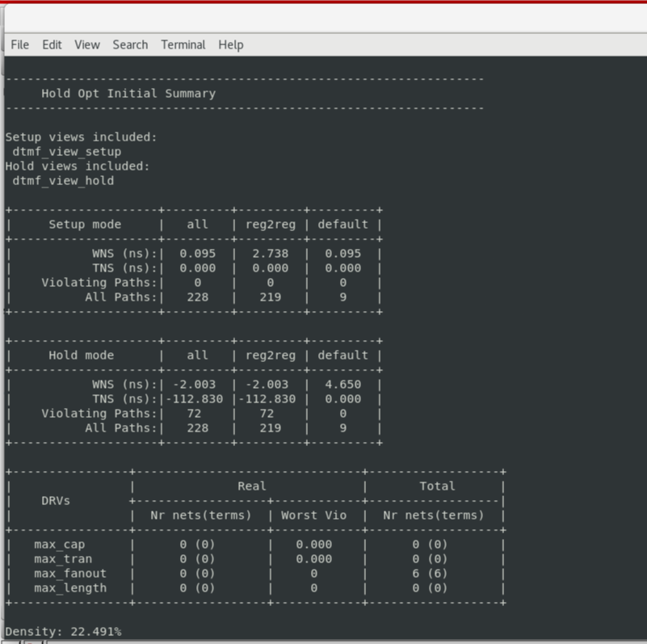The height and width of the screenshot is (644, 647).
Task: Select max_fanout total value '6 (6)'
Action: coord(430,574)
